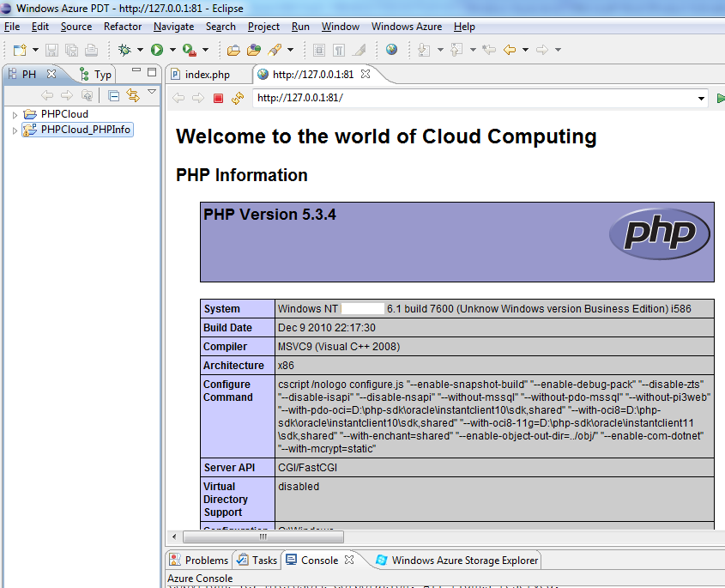Toggle Show Whitespace Characters icon
The image size is (725, 588).
(x=339, y=50)
